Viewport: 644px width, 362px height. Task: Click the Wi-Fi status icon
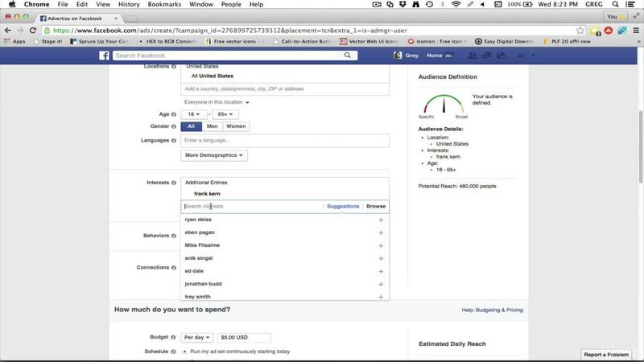coord(456,4)
